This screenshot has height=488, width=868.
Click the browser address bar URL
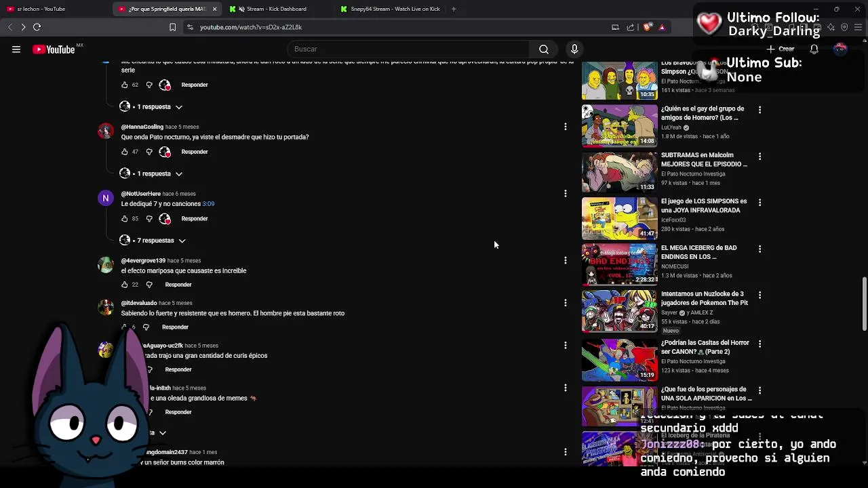tap(251, 27)
